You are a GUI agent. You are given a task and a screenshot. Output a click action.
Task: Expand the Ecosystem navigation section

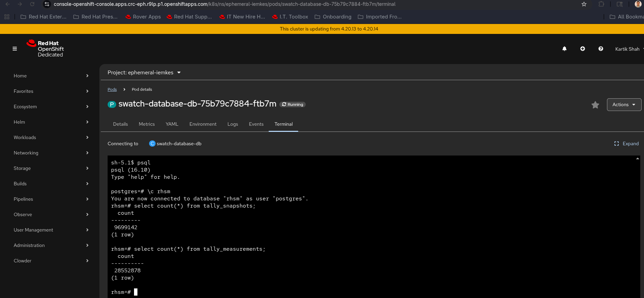point(51,107)
